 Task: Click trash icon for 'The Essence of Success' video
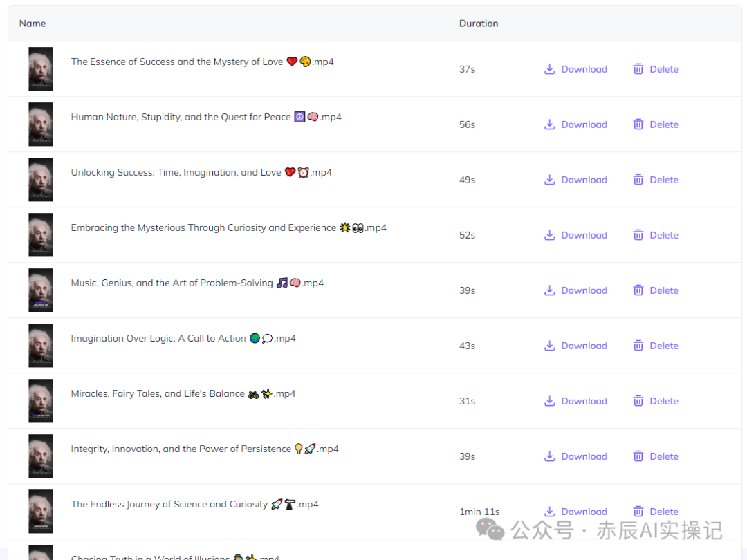[x=638, y=69]
